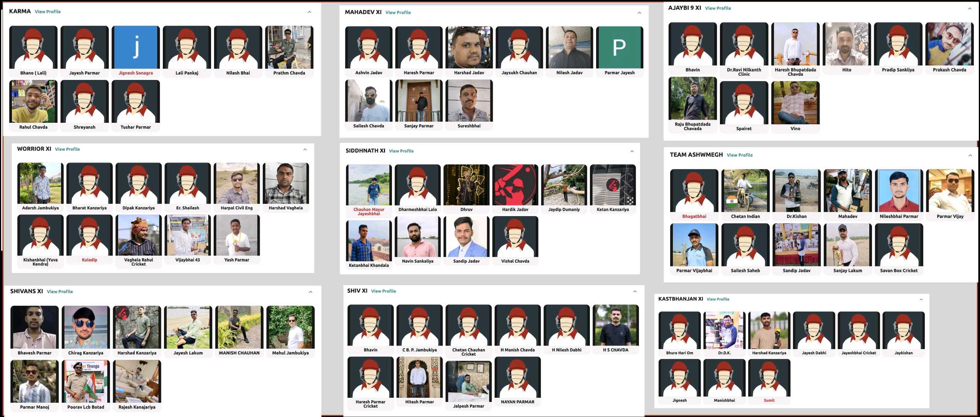This screenshot has width=980, height=417.
Task: Open Hardik Jadav's red batsman avatar
Action: 515,185
